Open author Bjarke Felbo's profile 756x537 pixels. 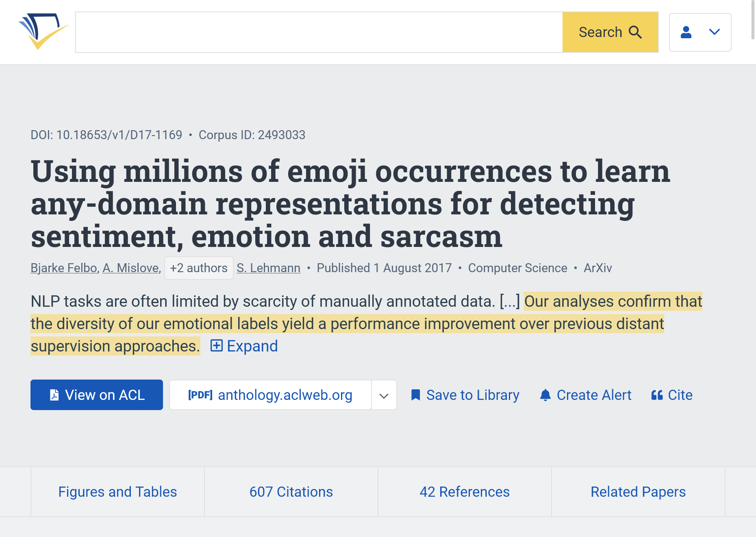point(64,268)
